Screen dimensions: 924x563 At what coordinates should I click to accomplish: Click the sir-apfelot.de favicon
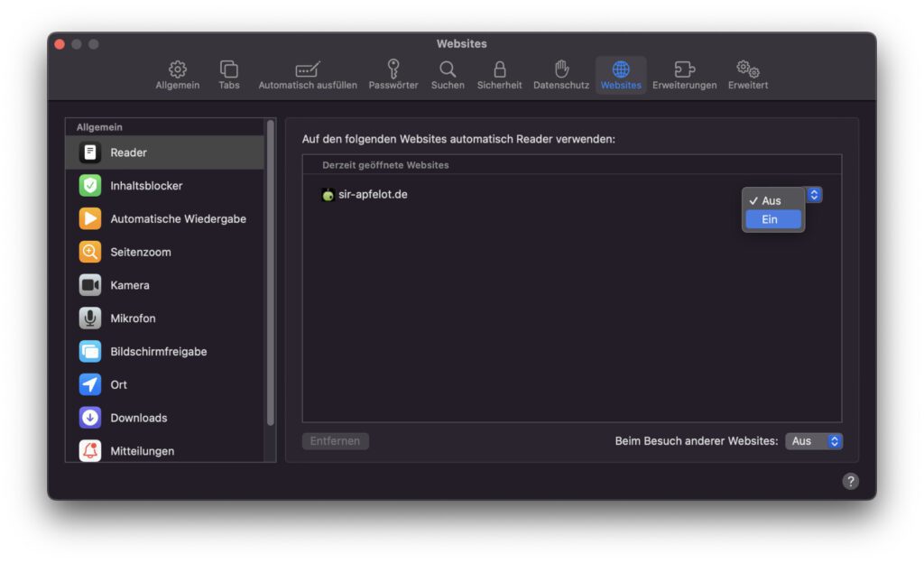point(327,194)
